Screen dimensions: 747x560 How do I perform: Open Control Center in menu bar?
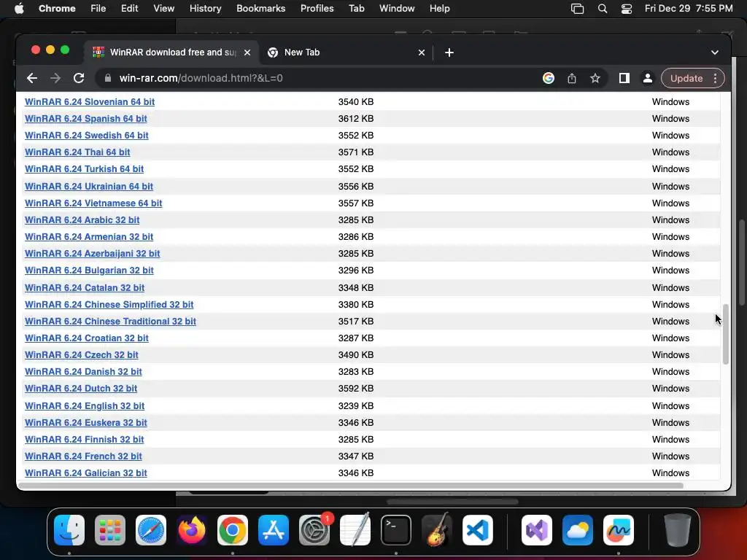[627, 9]
